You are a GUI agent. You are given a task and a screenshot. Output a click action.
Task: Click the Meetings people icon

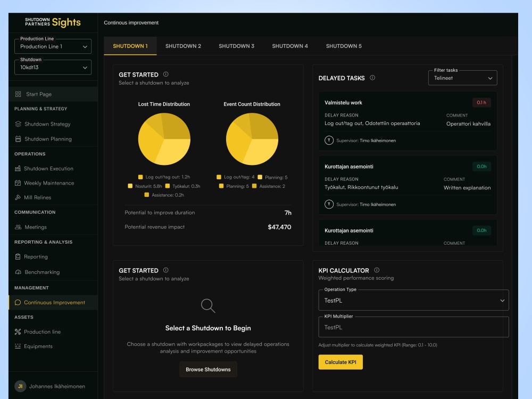point(18,227)
